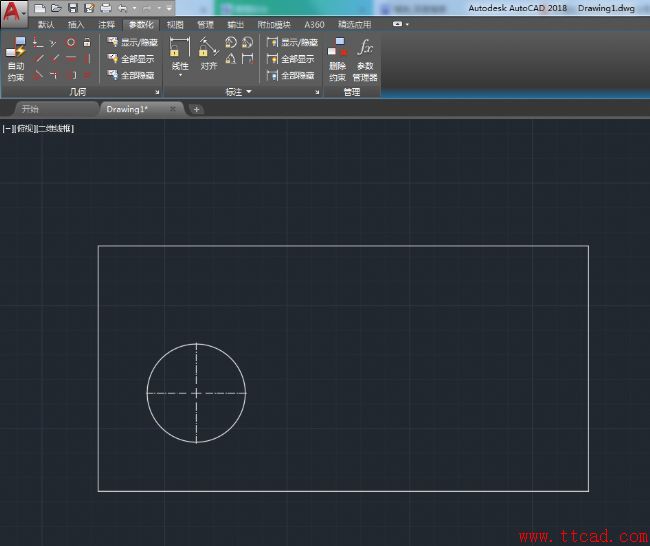Screen dimensions: 650x546
Task: Select the Angular dimensional constraint icon
Action: pos(230,59)
